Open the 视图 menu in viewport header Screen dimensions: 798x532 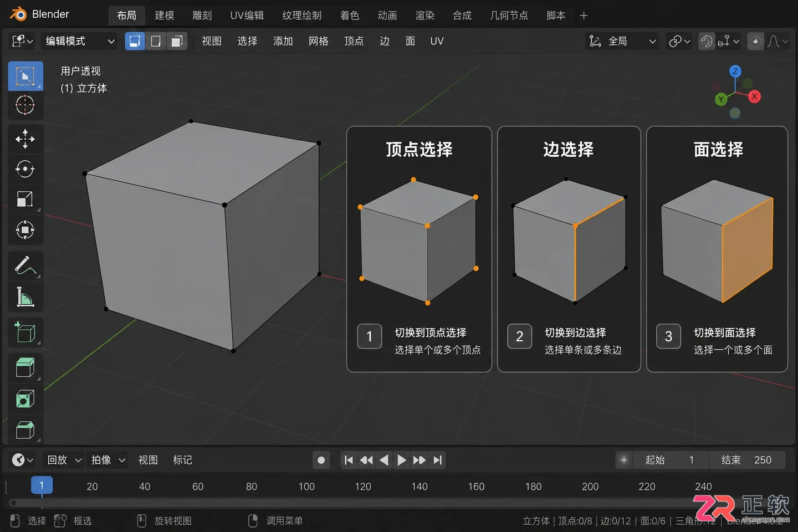212,41
